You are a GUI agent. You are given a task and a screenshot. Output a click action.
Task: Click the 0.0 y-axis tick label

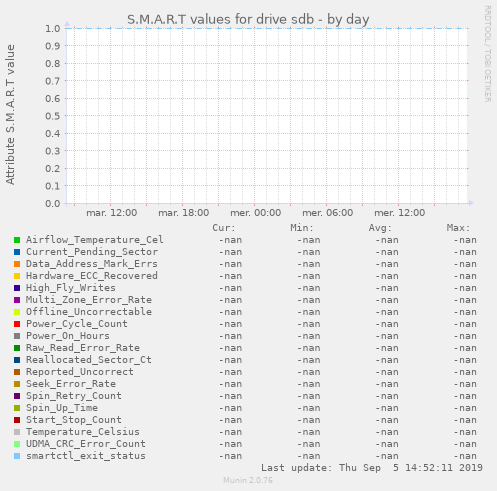click(53, 203)
